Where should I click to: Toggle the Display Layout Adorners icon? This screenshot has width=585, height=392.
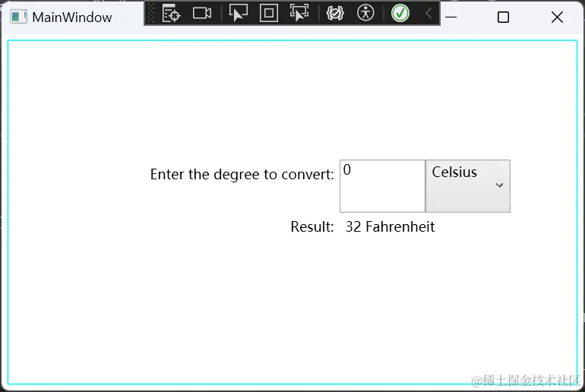click(x=269, y=14)
